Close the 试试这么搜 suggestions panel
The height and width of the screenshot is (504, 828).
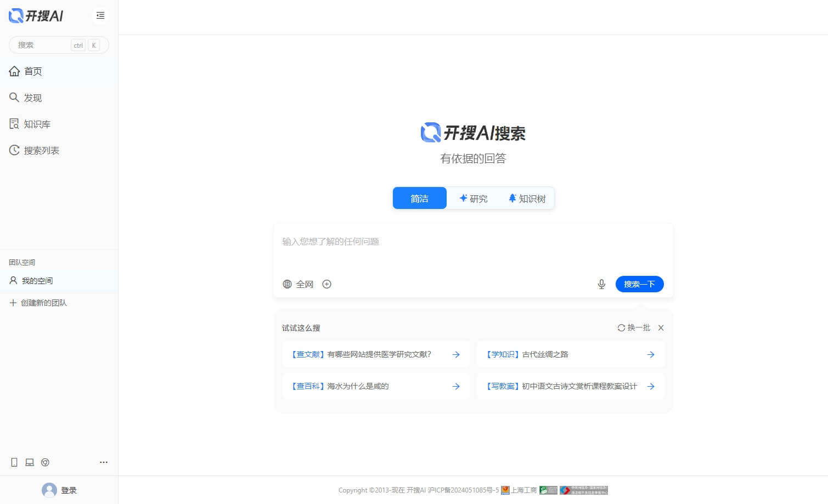click(x=661, y=327)
